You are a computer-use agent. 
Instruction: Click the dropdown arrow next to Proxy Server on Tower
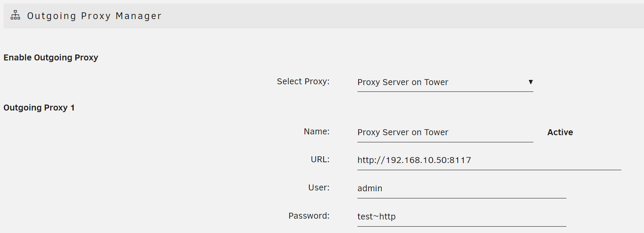531,82
